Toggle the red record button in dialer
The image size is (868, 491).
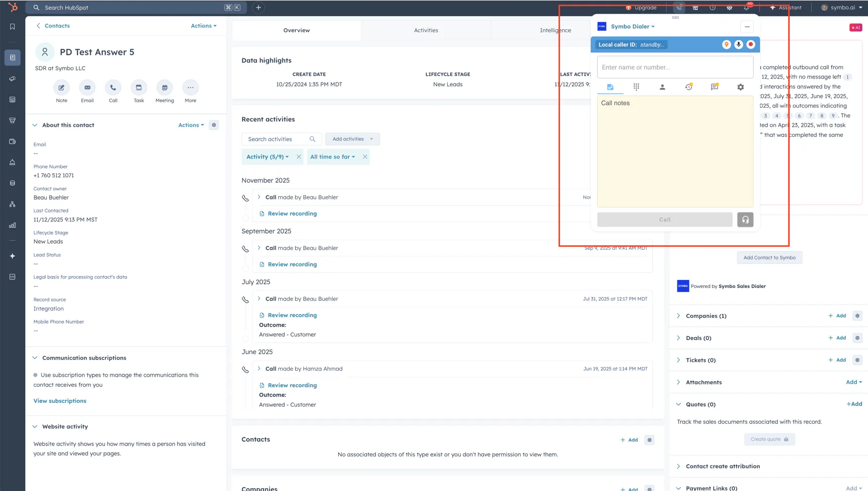point(751,44)
